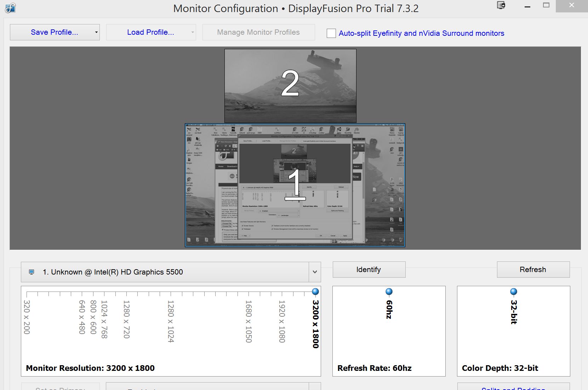Viewport: 588px width, 390px height.
Task: Select the monitor 1 preview thumbnail
Action: [x=295, y=185]
